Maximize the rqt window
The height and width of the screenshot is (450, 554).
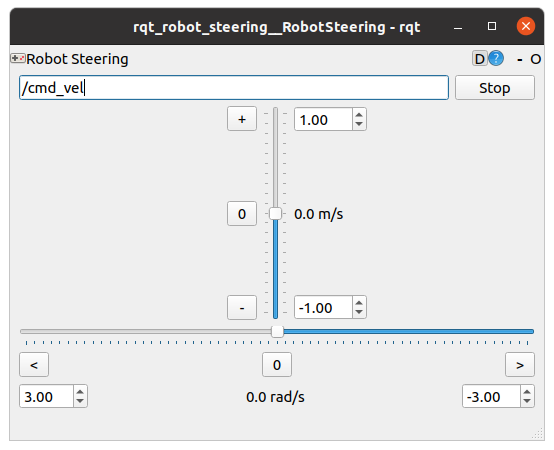point(492,26)
